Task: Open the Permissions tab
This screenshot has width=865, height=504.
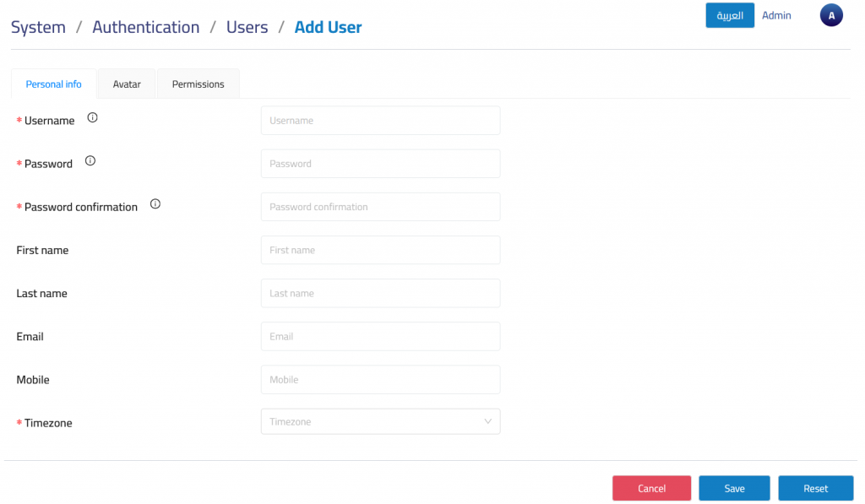Action: coord(199,84)
